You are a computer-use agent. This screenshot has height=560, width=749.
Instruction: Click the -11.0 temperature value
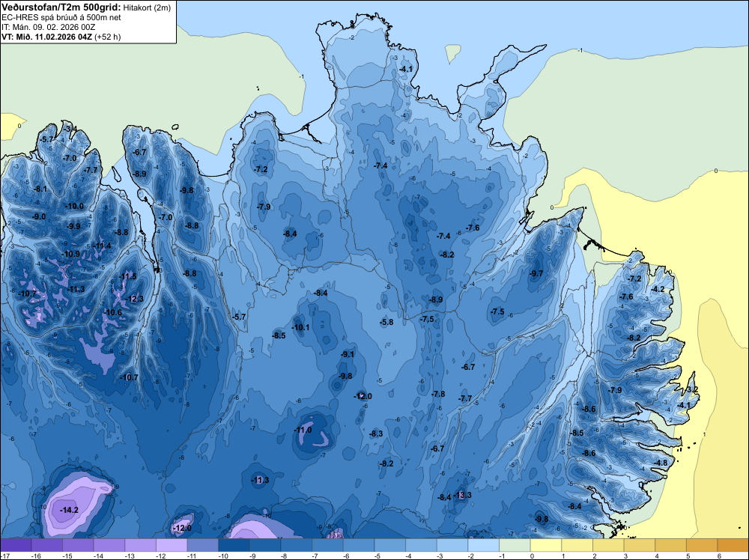click(x=303, y=430)
